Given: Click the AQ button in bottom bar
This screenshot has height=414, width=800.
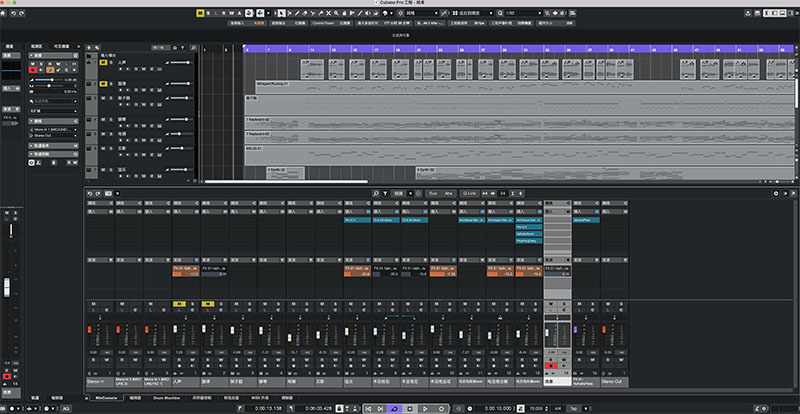Looking at the screenshot, I should [x=66, y=409].
